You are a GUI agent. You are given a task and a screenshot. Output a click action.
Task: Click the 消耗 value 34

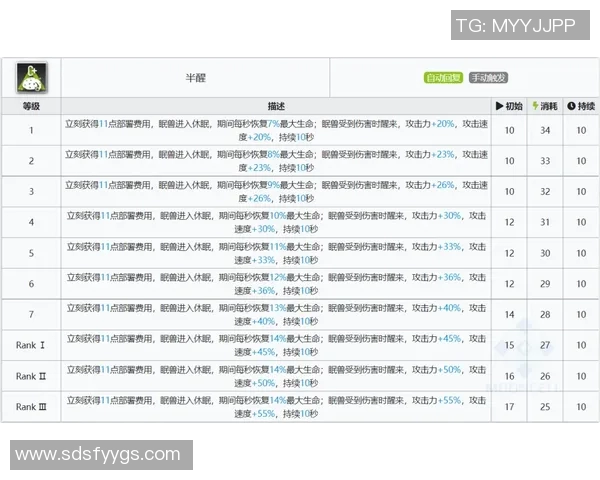(x=545, y=130)
